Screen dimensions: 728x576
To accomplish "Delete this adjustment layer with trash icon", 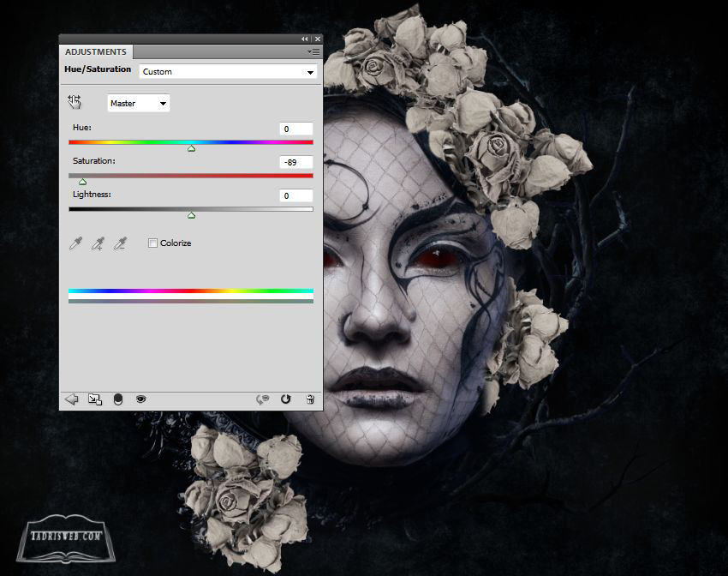I will click(x=309, y=399).
